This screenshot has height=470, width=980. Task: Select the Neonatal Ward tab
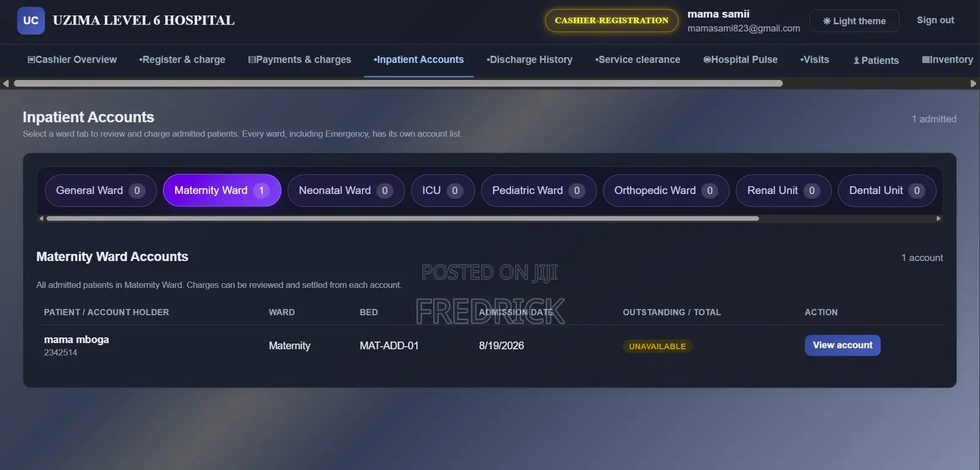pyautogui.click(x=346, y=190)
